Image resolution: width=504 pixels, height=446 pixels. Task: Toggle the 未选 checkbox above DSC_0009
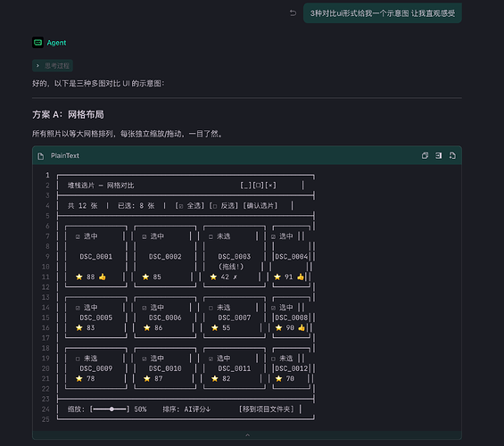(78, 359)
